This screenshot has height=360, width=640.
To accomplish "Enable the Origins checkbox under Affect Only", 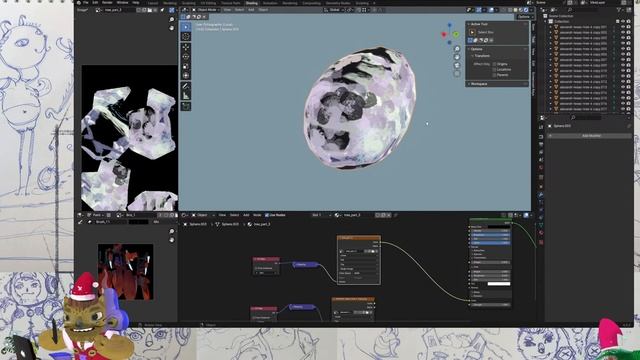I will point(494,64).
